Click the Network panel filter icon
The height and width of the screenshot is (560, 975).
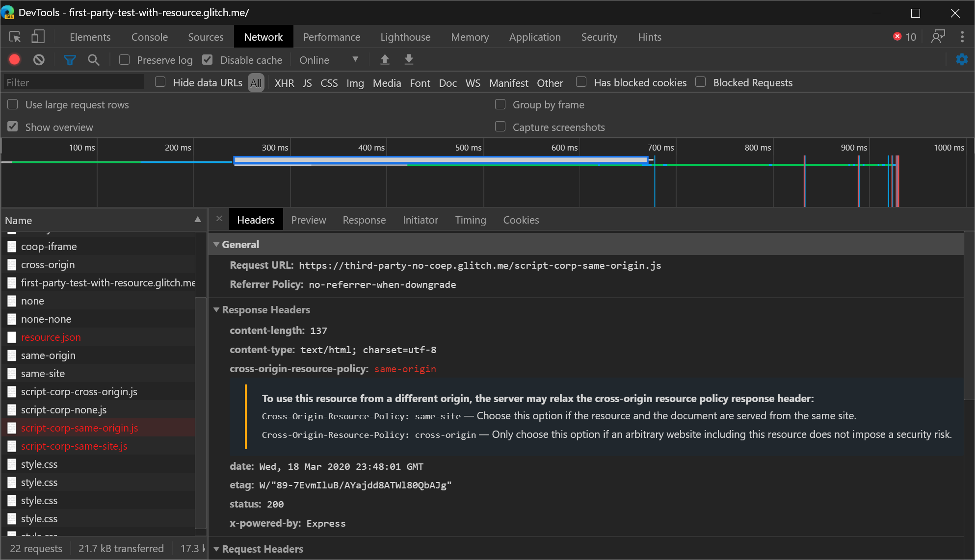[x=70, y=59]
